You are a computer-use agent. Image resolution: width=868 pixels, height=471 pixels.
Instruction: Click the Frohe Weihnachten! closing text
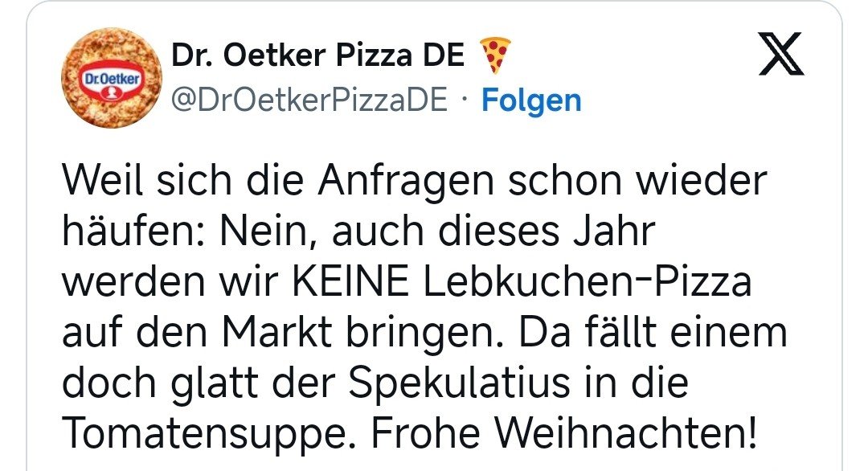click(x=565, y=432)
